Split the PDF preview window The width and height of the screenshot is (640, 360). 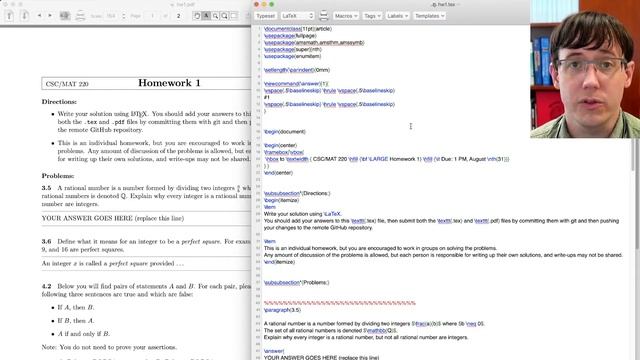80,16
